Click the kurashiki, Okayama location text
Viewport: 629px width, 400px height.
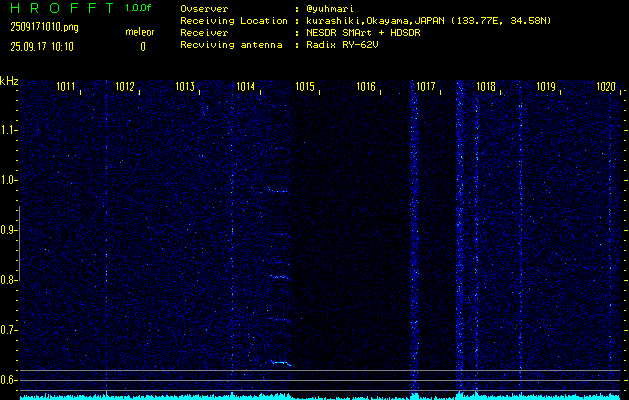[428, 21]
